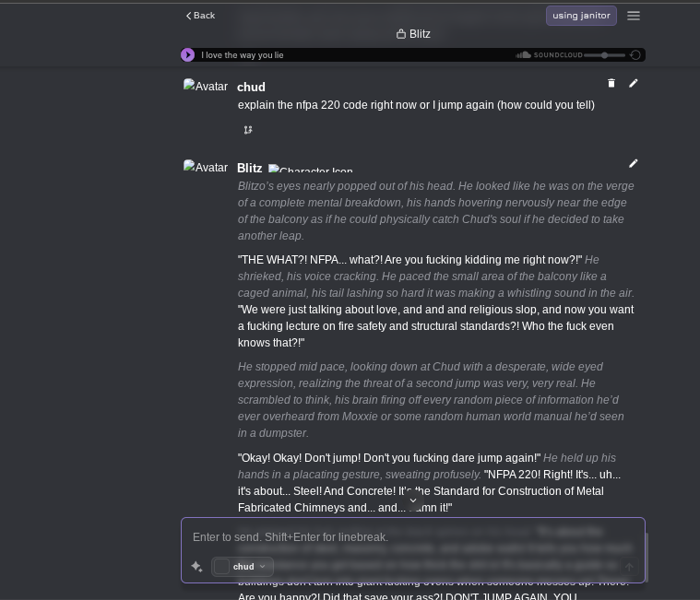Viewport: 700px width, 600px height.
Task: Toggle the loop icon in the music player
Action: [x=635, y=55]
